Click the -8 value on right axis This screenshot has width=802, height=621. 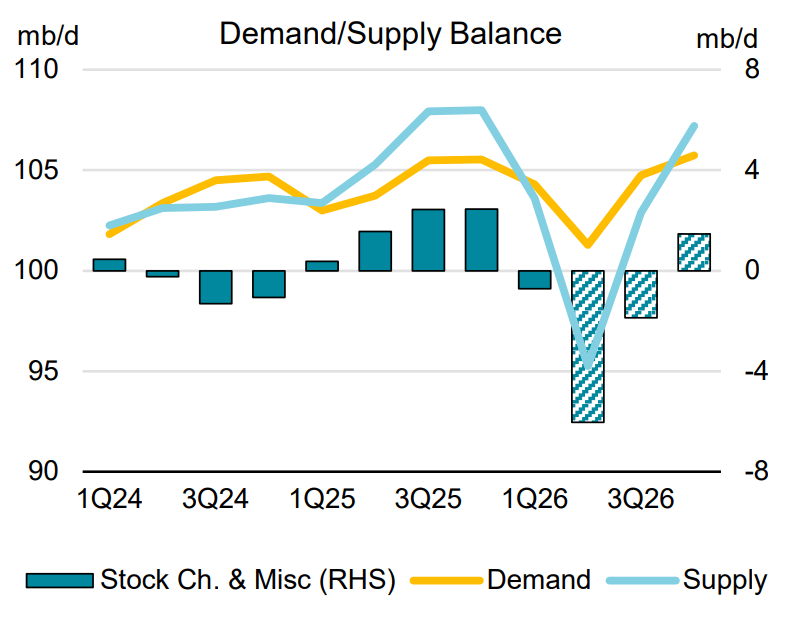756,471
